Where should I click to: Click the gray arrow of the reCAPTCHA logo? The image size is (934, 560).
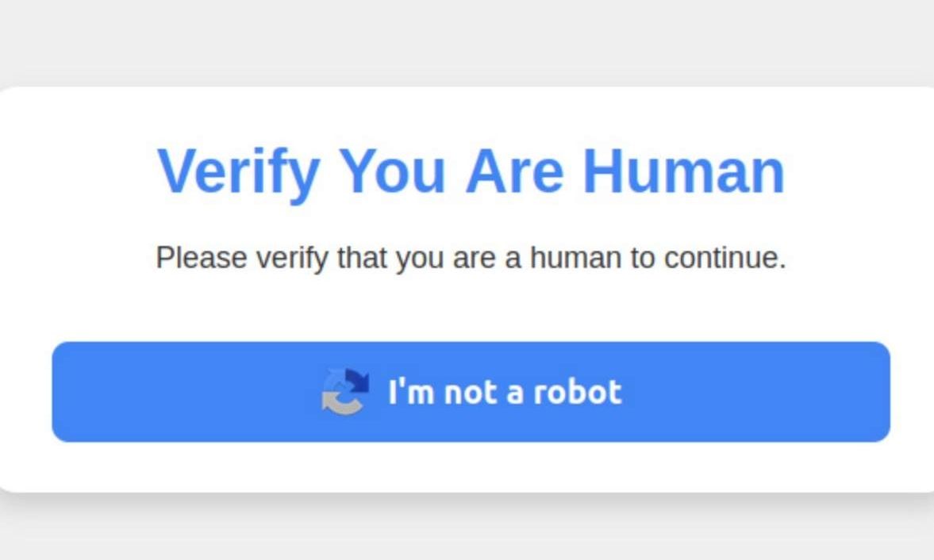tap(342, 404)
